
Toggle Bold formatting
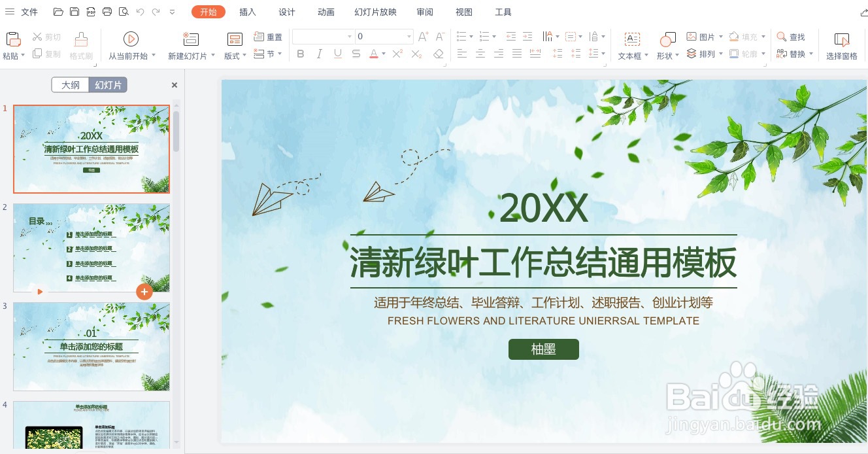tap(301, 54)
